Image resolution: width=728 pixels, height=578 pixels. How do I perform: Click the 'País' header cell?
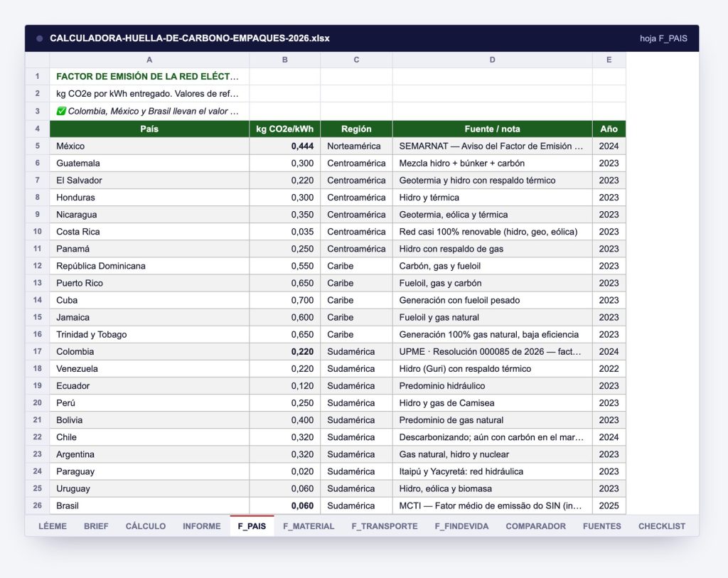coord(149,129)
